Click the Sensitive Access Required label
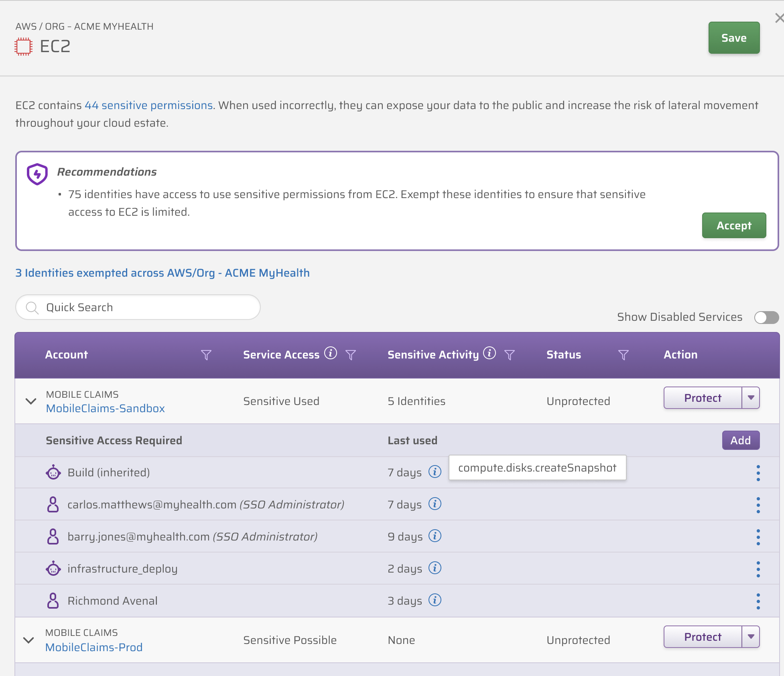The image size is (784, 676). pos(114,440)
